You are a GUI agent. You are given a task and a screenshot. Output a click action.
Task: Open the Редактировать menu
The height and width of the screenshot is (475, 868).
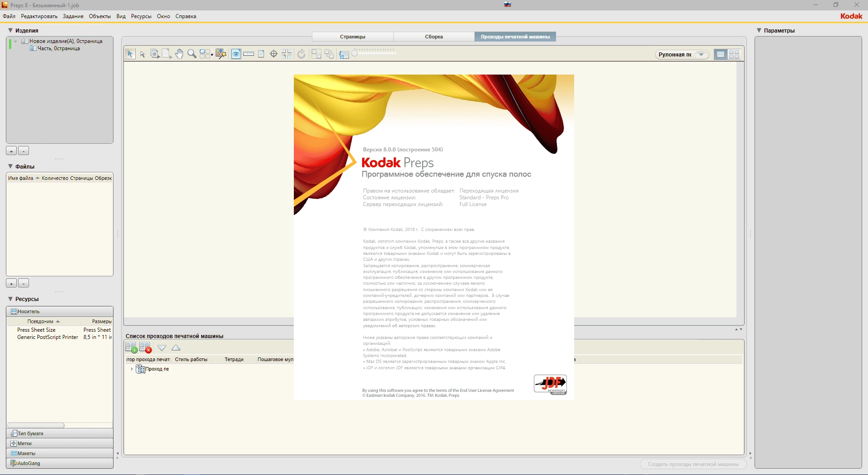(39, 16)
